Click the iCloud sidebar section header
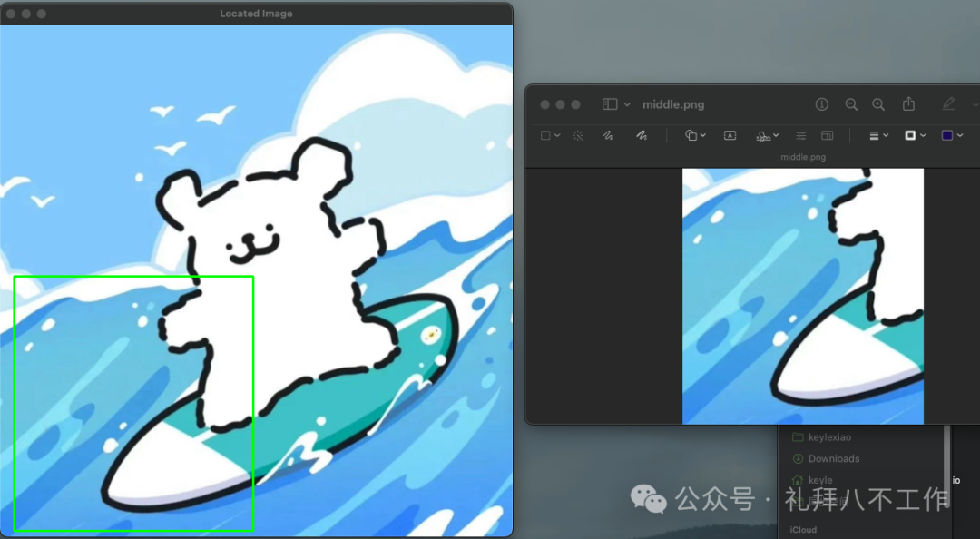980x539 pixels. click(x=803, y=530)
